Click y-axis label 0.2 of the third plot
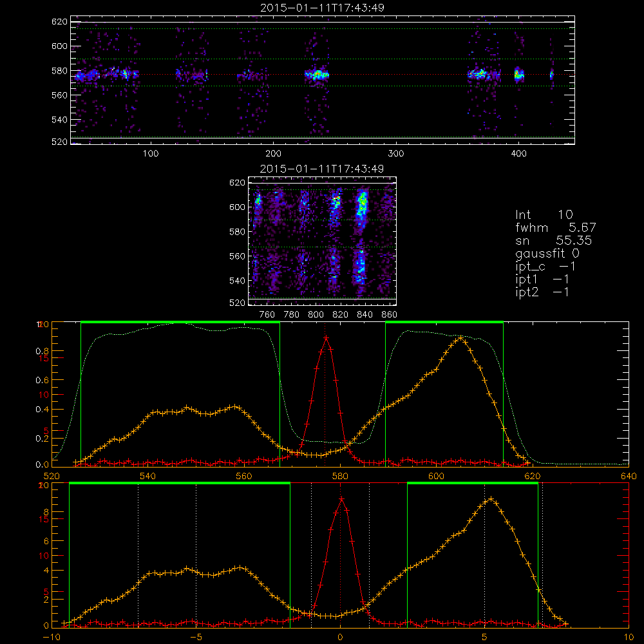The height and width of the screenshot is (644, 644). click(42, 439)
